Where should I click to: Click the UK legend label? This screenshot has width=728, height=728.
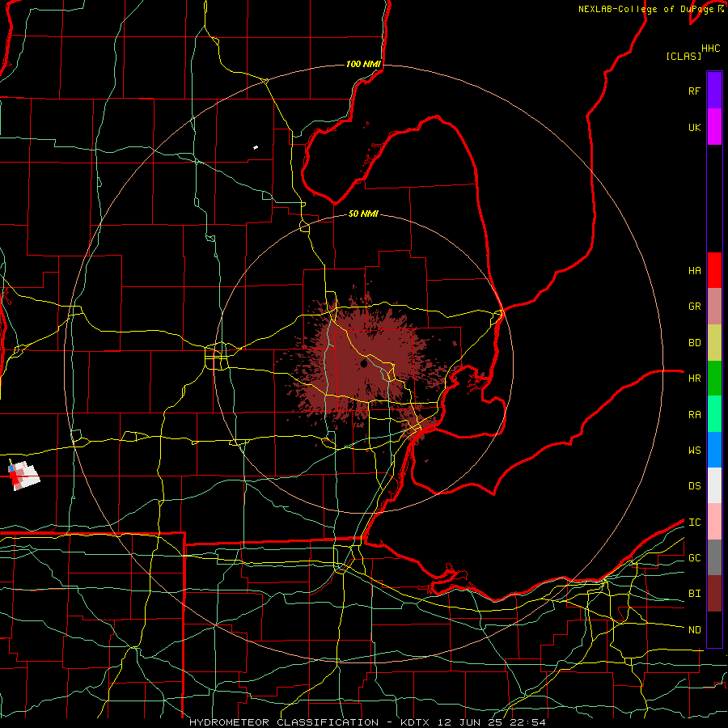coord(694,128)
